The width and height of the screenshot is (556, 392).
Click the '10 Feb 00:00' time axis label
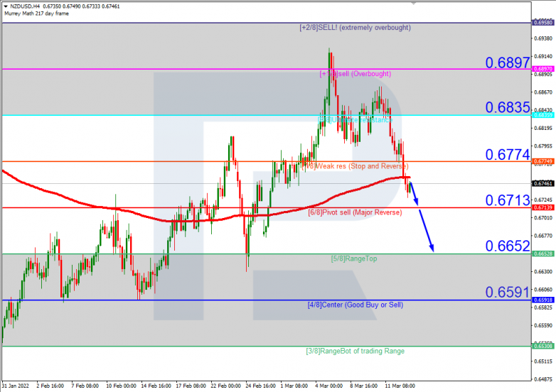point(121,386)
